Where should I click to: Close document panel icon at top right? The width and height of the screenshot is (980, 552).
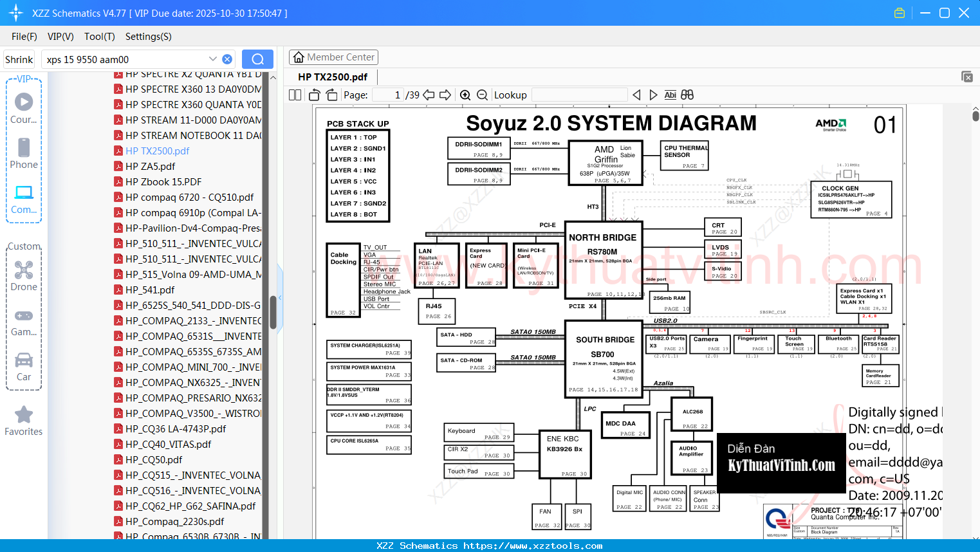tap(967, 77)
